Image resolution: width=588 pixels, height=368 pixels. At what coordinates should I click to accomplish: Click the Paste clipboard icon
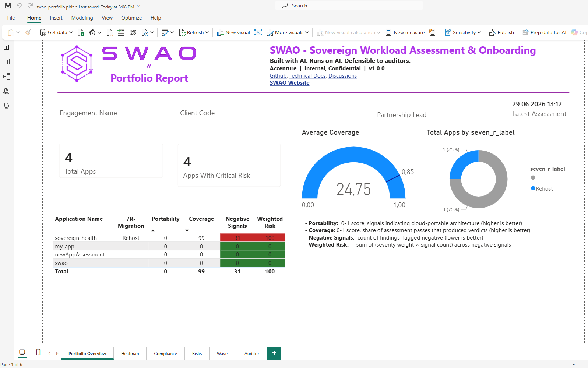pyautogui.click(x=11, y=32)
